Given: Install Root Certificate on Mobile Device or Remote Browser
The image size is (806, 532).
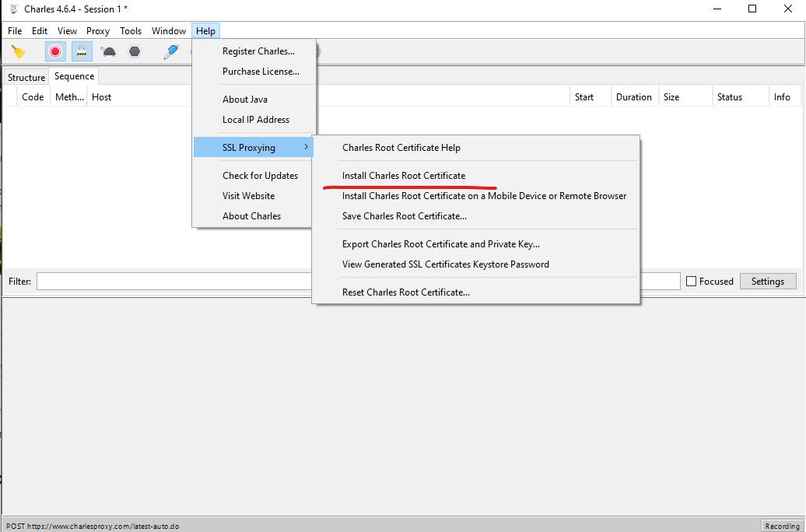Looking at the screenshot, I should [476, 196].
